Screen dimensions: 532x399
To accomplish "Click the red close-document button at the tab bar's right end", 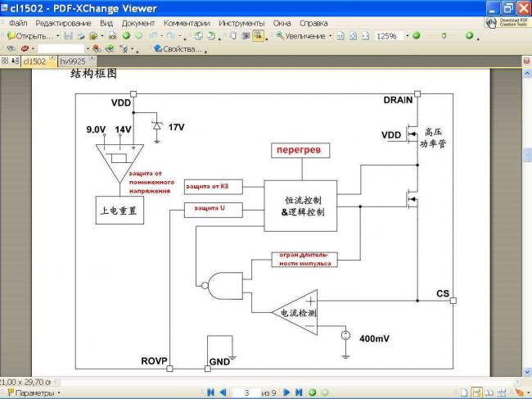I will pyautogui.click(x=526, y=61).
